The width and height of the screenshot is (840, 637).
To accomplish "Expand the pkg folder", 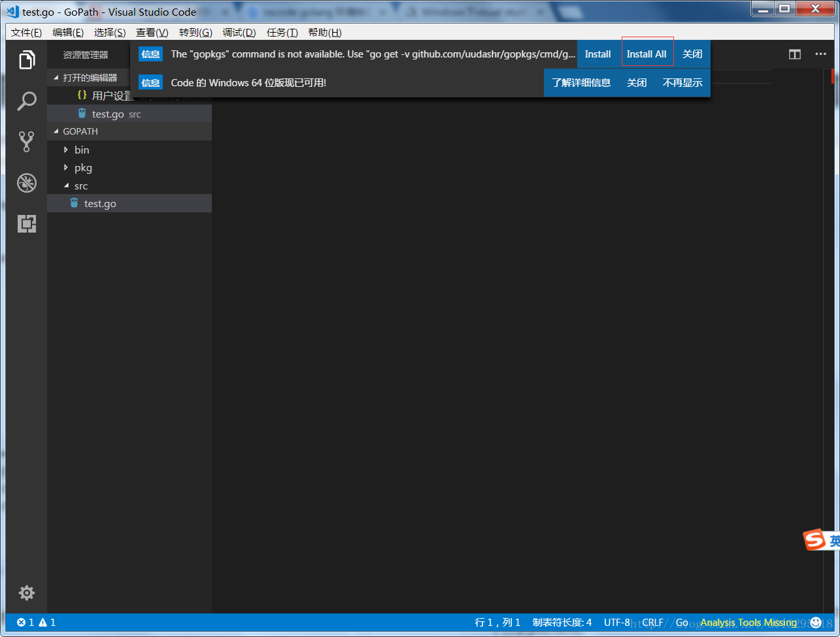I will (x=65, y=168).
